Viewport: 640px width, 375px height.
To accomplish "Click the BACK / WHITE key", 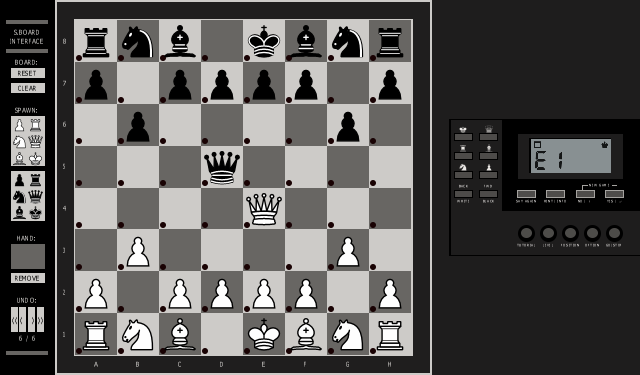I will tap(463, 194).
